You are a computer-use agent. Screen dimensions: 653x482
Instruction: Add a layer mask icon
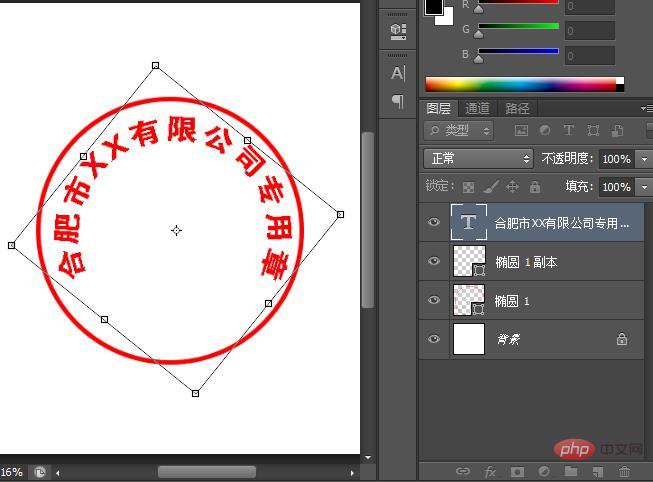[x=517, y=472]
